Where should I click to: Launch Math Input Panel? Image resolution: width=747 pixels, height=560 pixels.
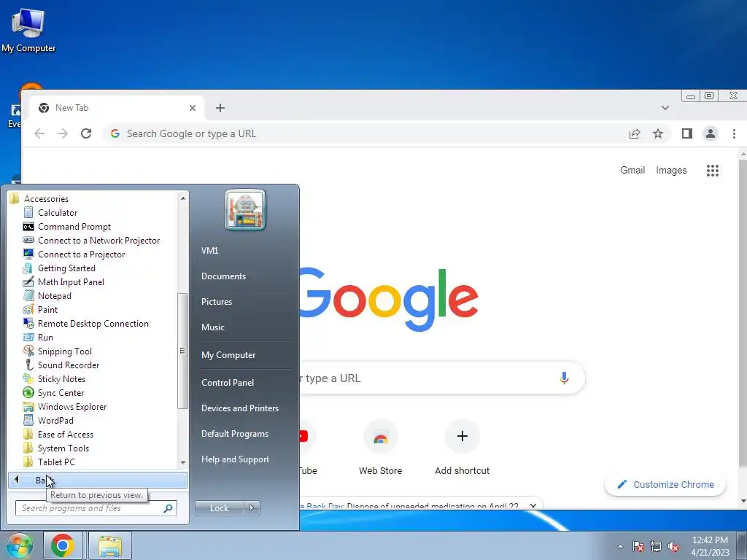coord(71,282)
